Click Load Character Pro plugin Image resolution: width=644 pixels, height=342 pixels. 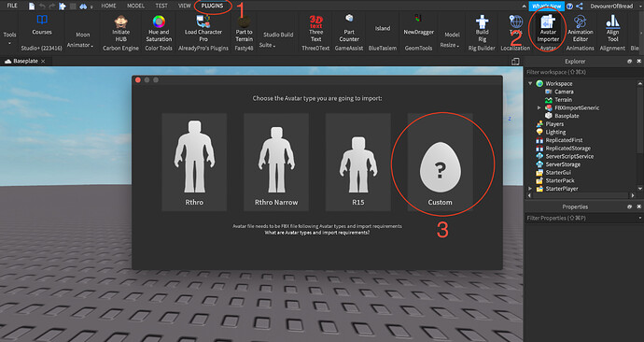click(203, 29)
